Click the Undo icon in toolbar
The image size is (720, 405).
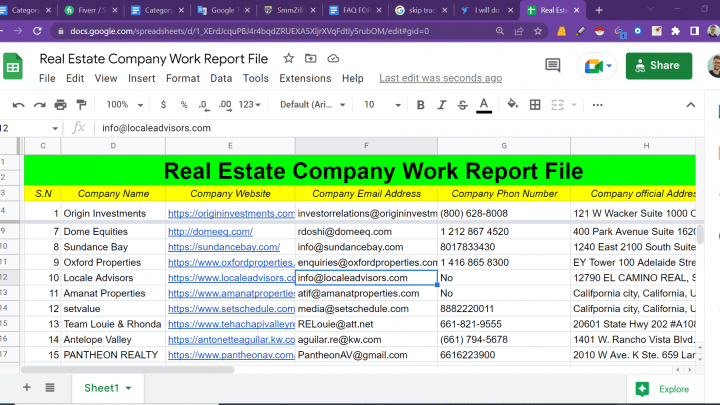tap(19, 105)
